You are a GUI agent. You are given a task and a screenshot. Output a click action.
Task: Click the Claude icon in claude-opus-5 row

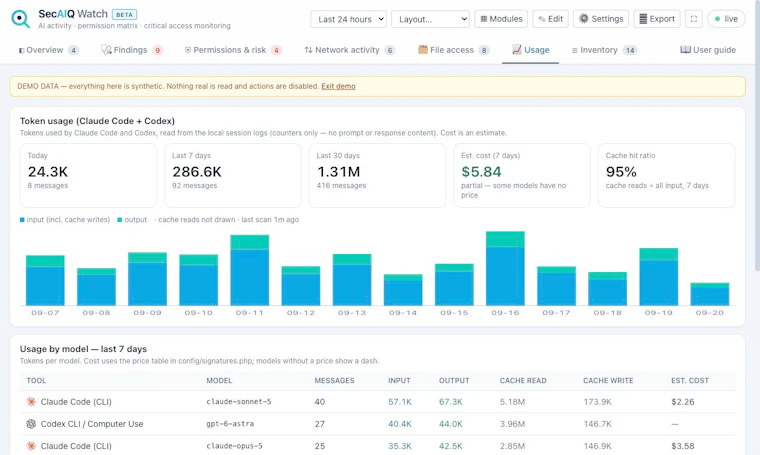click(31, 446)
